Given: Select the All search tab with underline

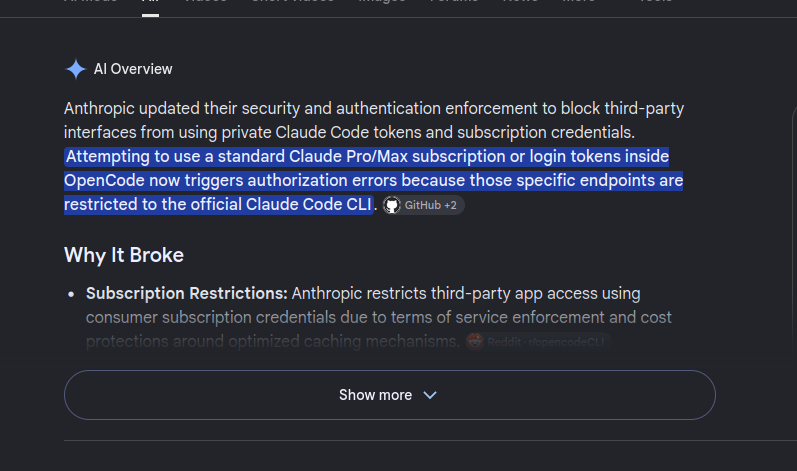Looking at the screenshot, I should click(x=150, y=3).
